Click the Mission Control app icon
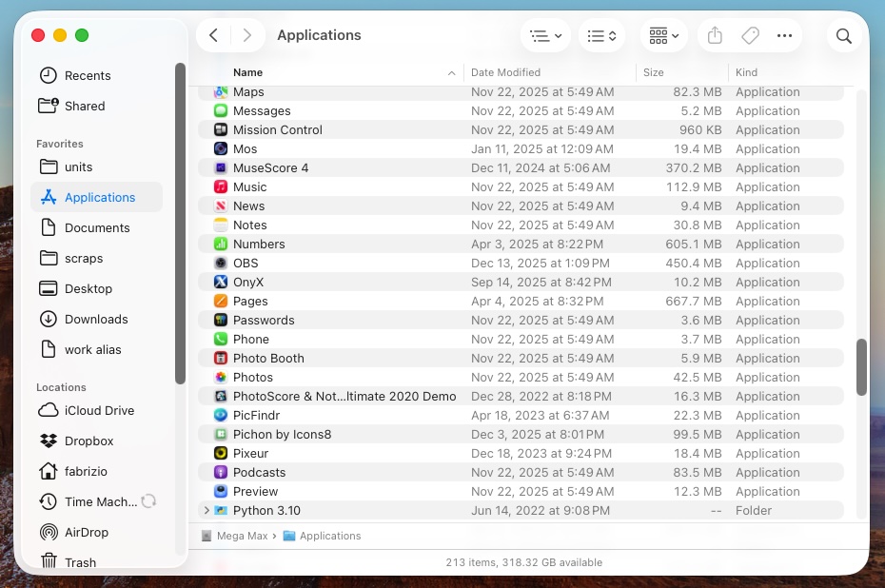Screen dimensions: 885x588 click(x=221, y=129)
